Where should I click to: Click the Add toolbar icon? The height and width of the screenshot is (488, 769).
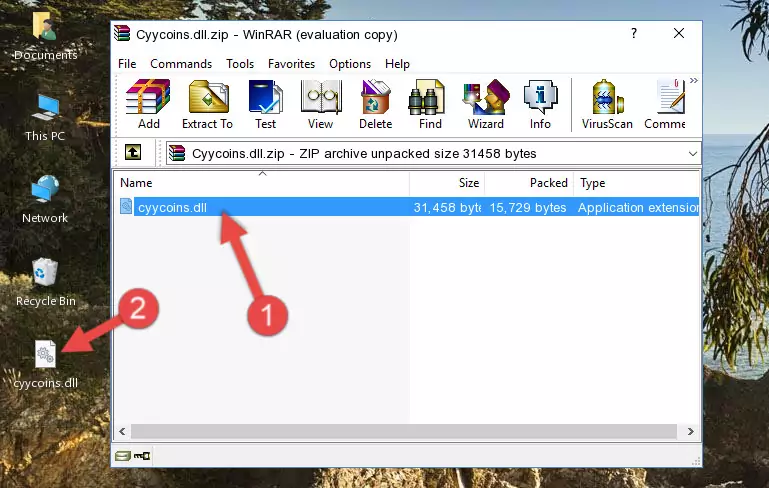coord(148,104)
